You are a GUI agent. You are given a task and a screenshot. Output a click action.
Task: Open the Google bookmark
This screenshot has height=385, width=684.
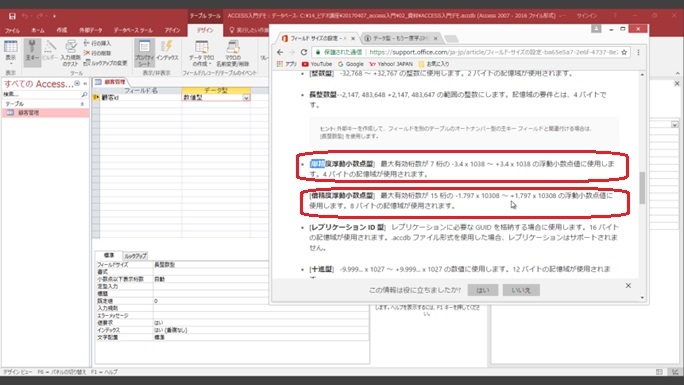(351, 64)
